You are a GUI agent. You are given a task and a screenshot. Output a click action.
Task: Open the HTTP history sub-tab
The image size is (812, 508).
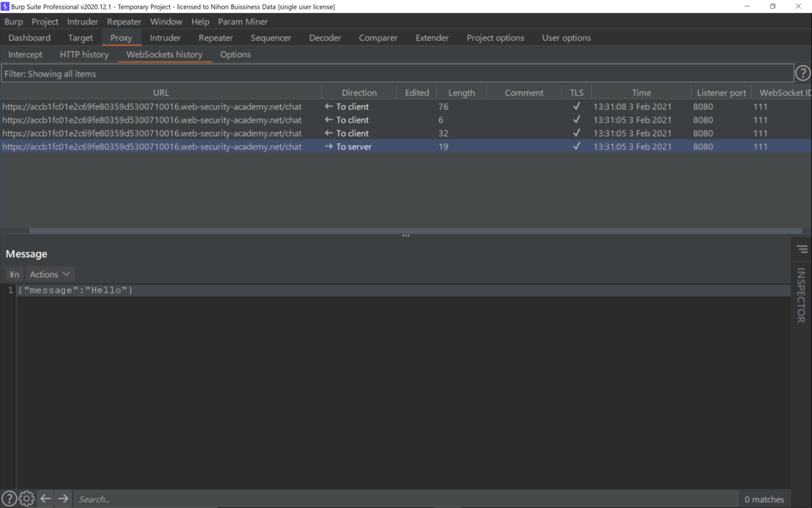click(x=84, y=54)
